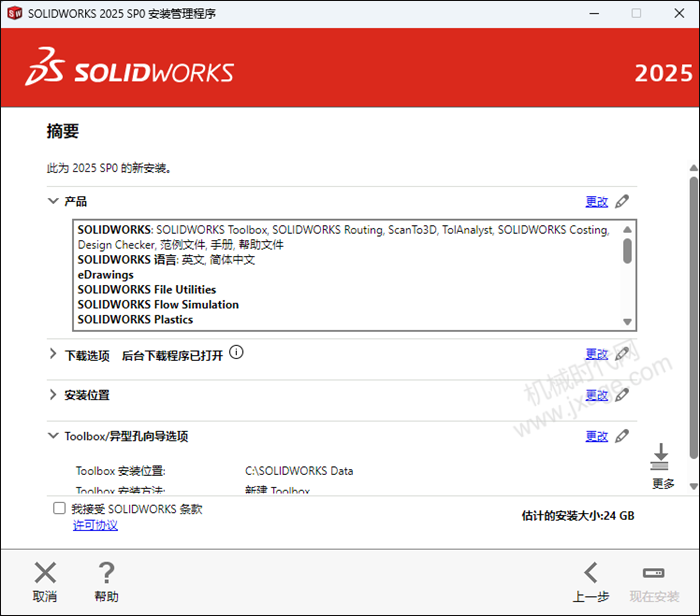The width and height of the screenshot is (700, 616).
Task: Click the Toolbox 安装位置 label
Action: coord(121,471)
